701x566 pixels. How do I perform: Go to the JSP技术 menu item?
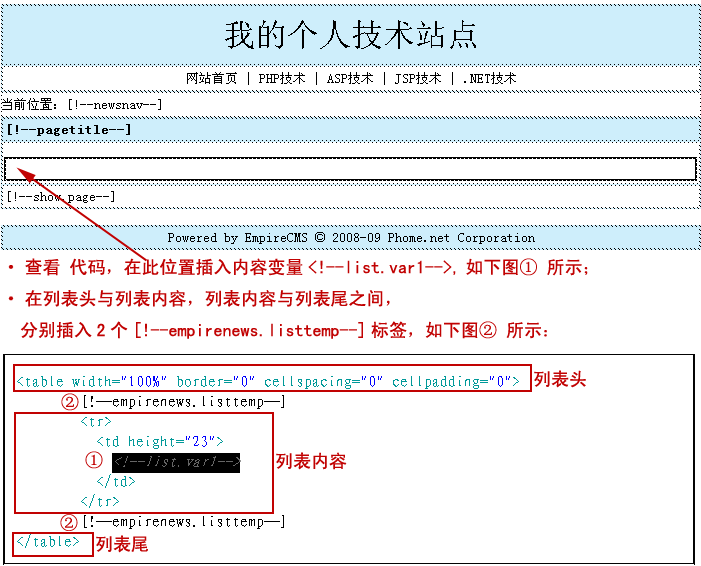417,78
